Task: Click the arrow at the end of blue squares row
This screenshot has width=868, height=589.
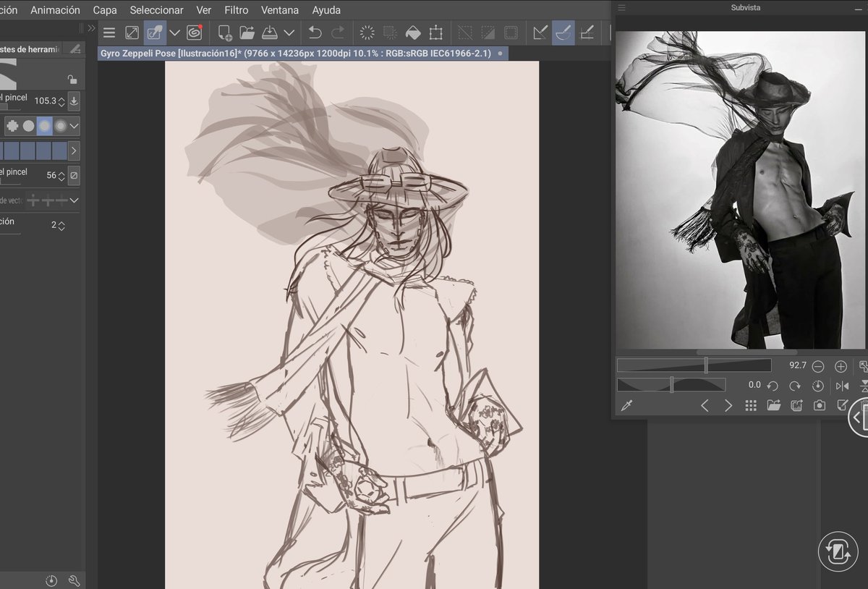Action: (75, 151)
